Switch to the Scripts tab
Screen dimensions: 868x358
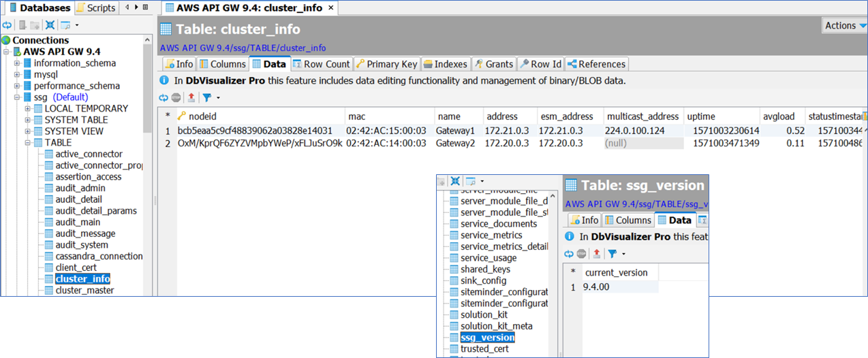96,8
